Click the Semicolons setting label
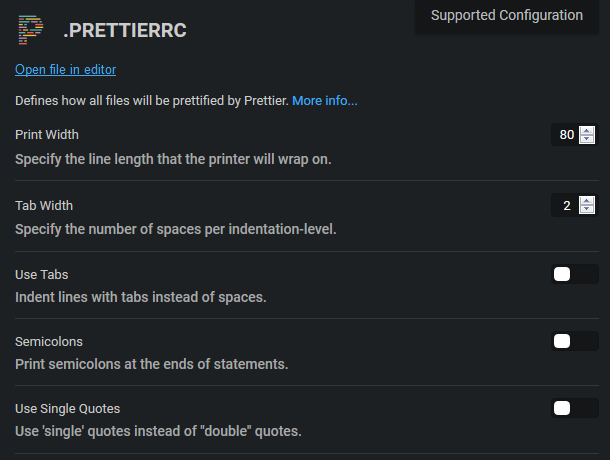Viewport: 610px width, 460px height. (49, 341)
